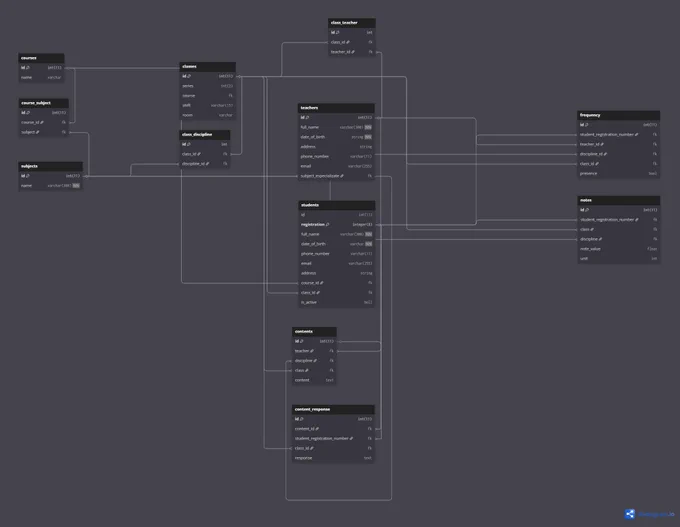
Task: Click email row in students table
Action: [337, 263]
